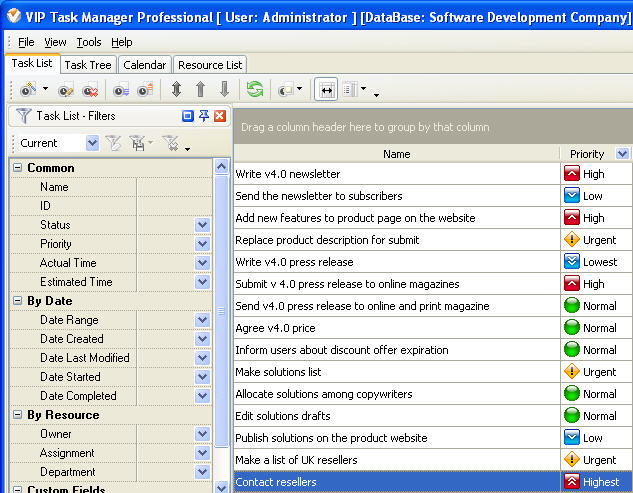
Task: Click the increase priority clock icon
Action: (145, 90)
